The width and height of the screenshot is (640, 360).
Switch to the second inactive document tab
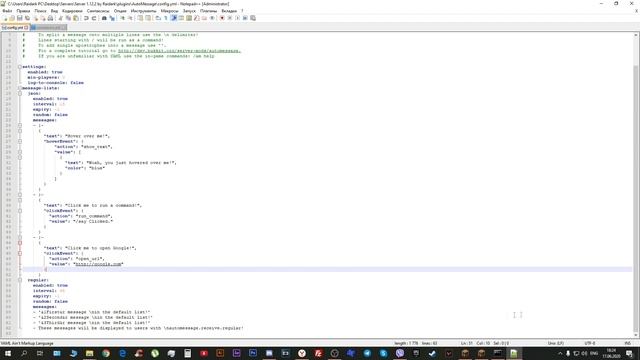point(48,27)
